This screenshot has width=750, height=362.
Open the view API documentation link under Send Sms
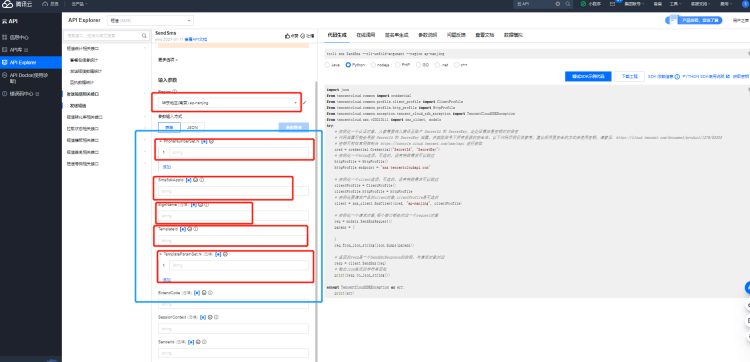click(x=196, y=40)
